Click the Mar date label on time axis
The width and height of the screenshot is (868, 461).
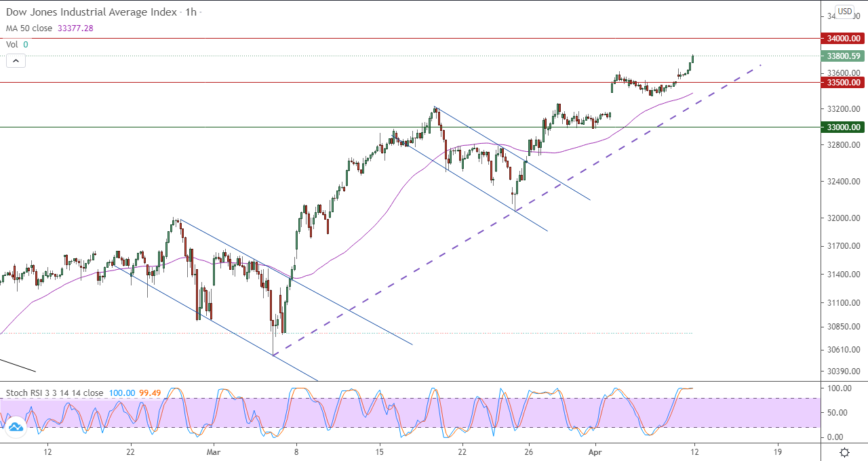(214, 451)
